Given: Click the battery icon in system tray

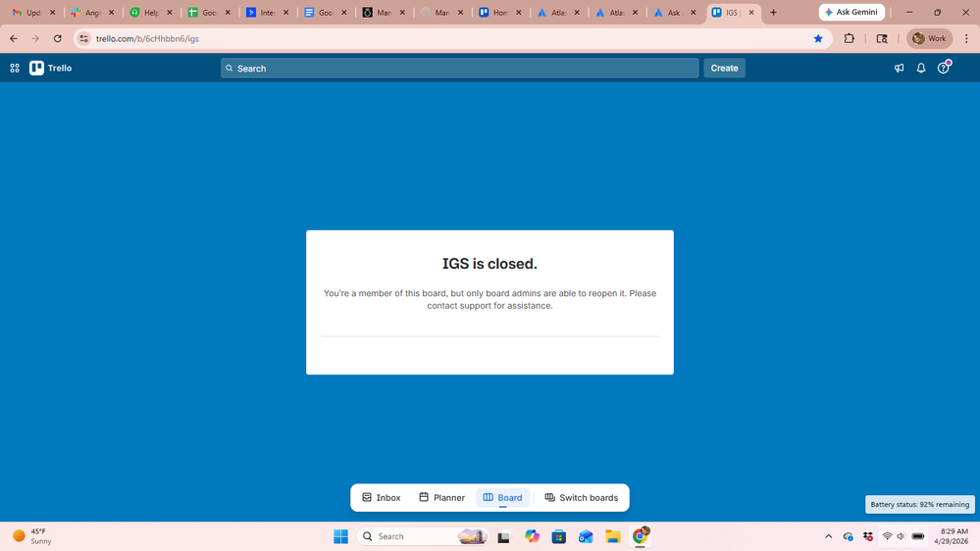Looking at the screenshot, I should pos(918,536).
